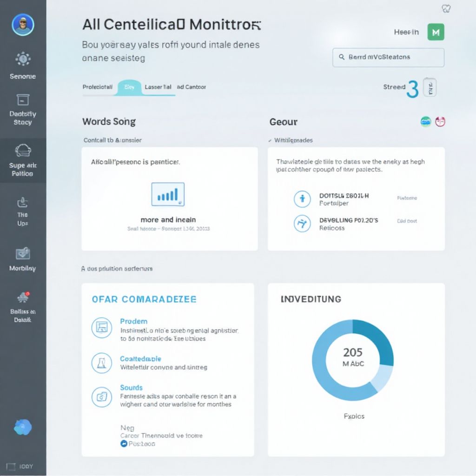Image resolution: width=476 pixels, height=476 pixels.
Task: Click the user avatar in the sidebar
Action: coord(23,25)
